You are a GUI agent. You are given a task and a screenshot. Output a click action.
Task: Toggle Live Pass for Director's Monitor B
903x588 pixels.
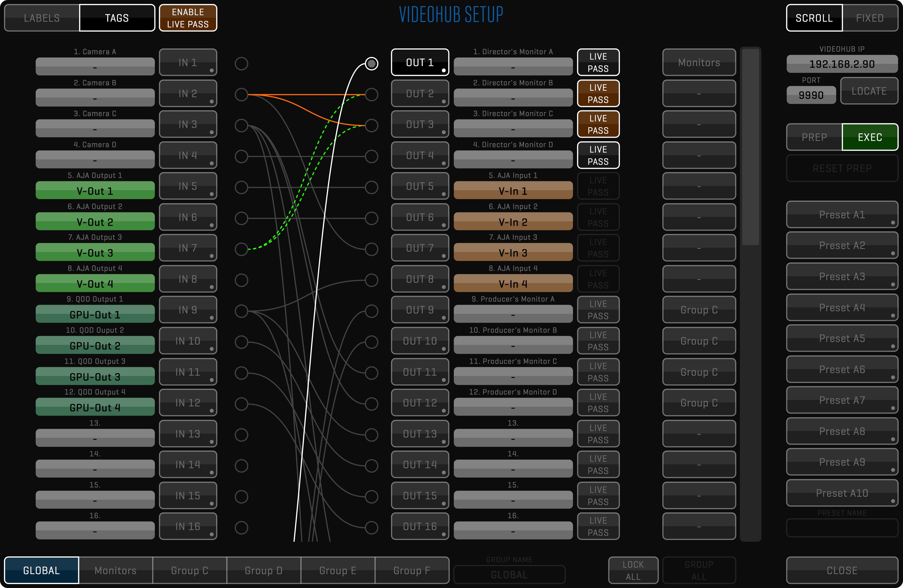(598, 94)
